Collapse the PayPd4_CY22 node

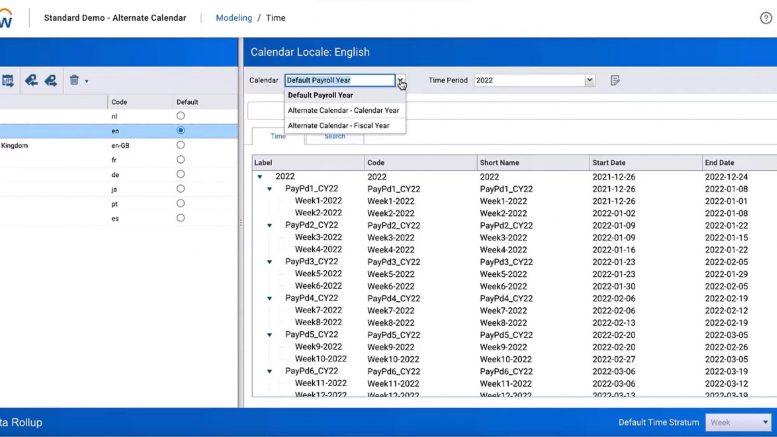(x=270, y=298)
